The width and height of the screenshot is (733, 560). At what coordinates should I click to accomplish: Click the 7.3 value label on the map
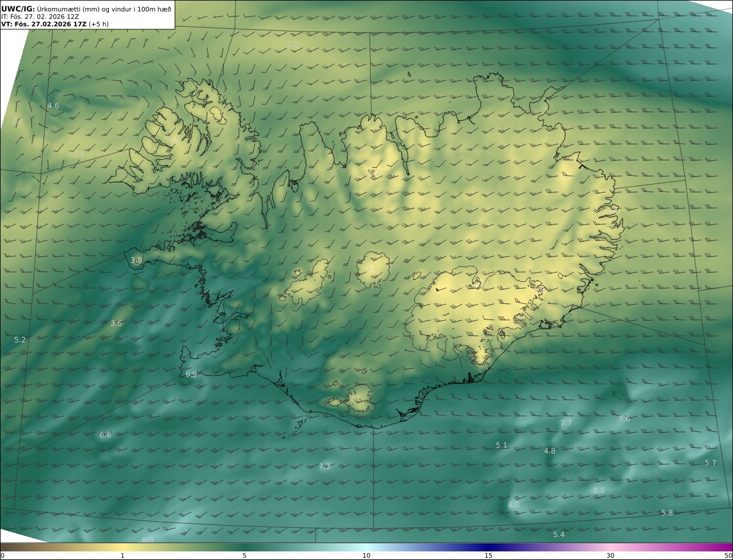pyautogui.click(x=325, y=467)
